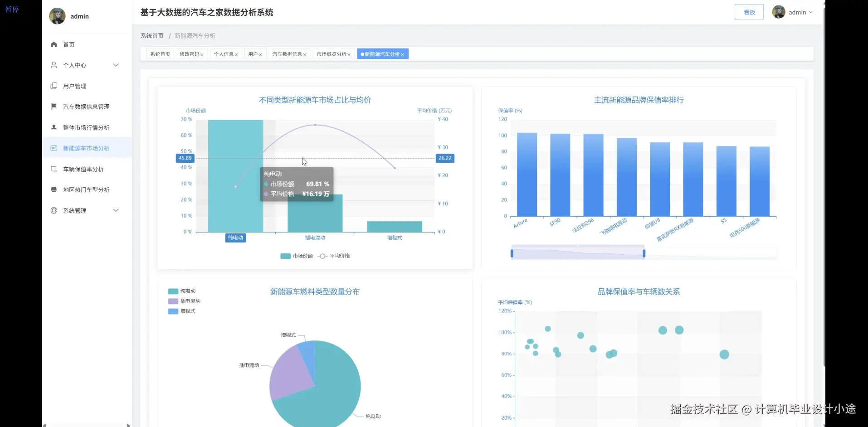Click the 法拉利296 bar in the retention chart
The width and height of the screenshot is (868, 427).
tap(593, 175)
